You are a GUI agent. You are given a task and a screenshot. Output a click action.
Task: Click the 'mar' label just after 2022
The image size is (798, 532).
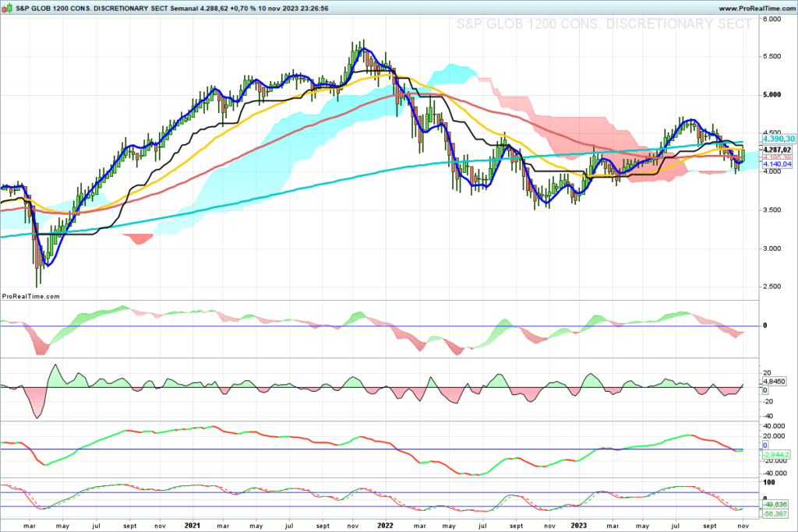click(x=420, y=526)
